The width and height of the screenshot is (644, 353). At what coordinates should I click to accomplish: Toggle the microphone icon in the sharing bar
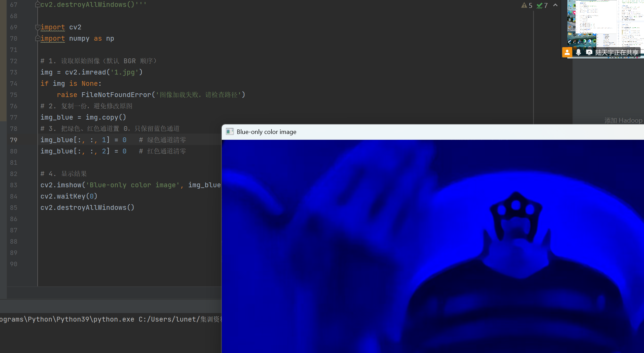(578, 52)
